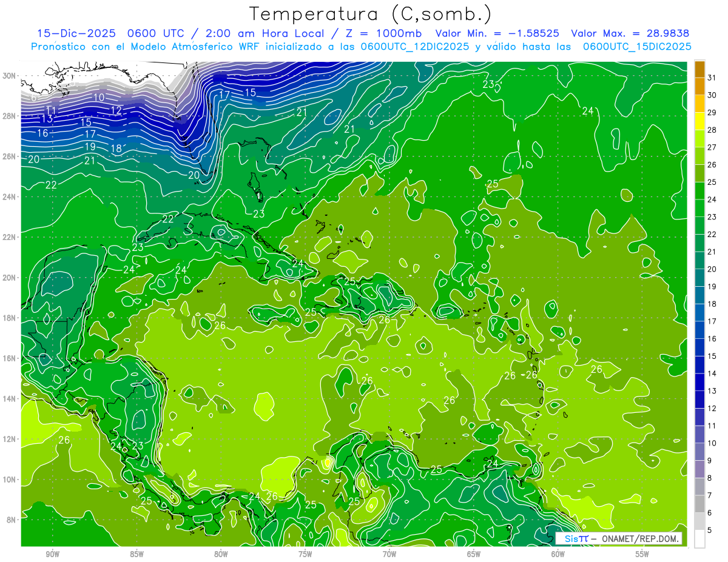
Task: Click the init time '0600UTC_12DIC2025'
Action: 414,47
